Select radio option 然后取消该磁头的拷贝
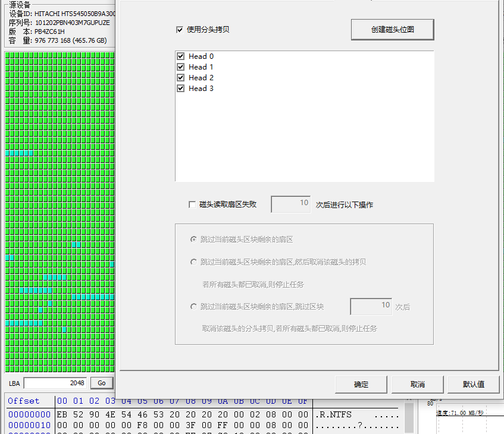Image resolution: width=504 pixels, height=434 pixels. (193, 262)
